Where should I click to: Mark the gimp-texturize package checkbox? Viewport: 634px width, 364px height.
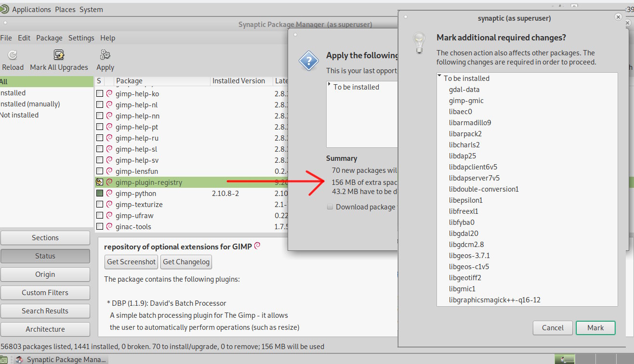(100, 205)
